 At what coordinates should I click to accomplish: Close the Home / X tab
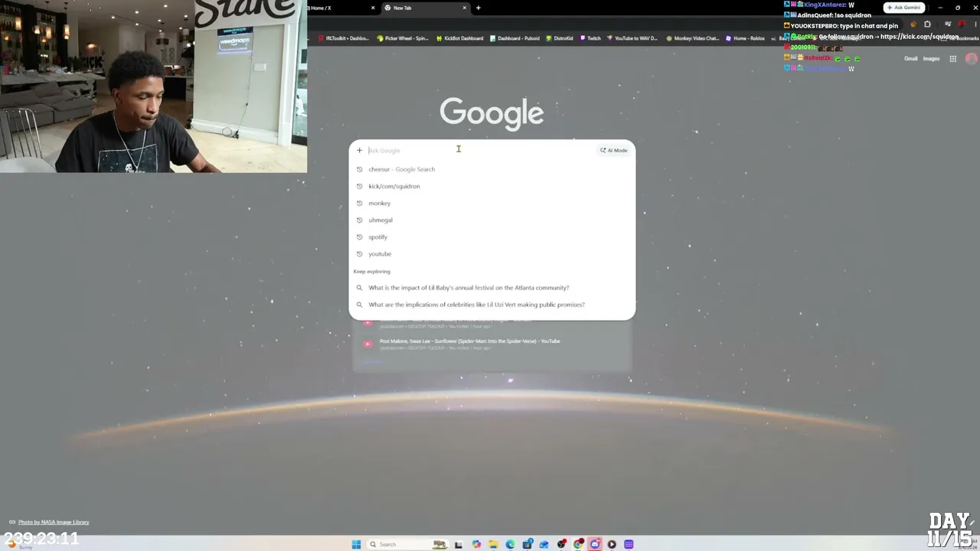coord(373,8)
